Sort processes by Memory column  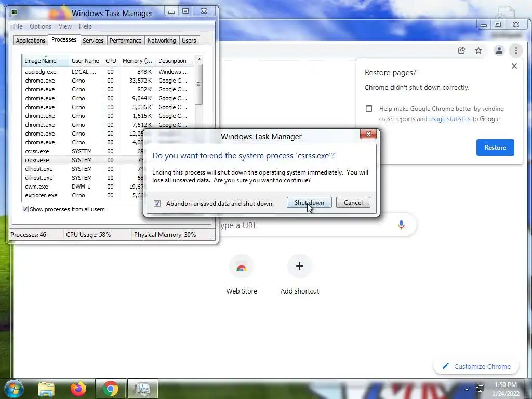[x=137, y=61]
